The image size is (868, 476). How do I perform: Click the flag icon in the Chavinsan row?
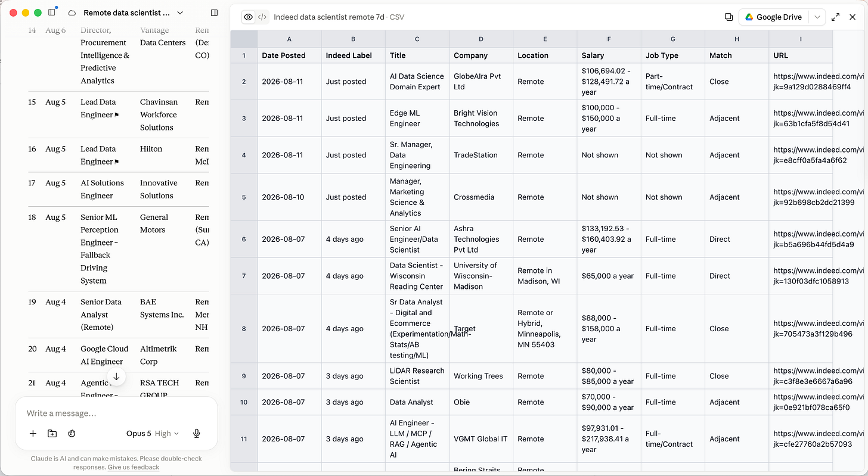pyautogui.click(x=116, y=115)
